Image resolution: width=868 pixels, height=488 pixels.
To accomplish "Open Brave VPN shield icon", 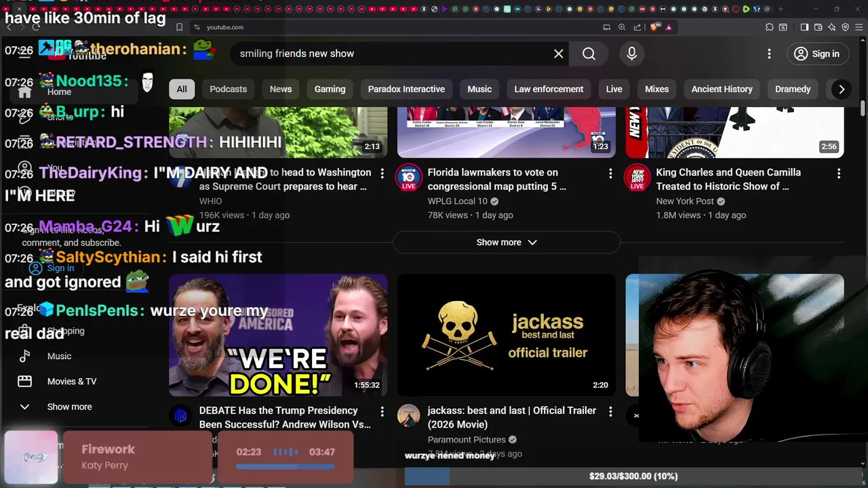I will click(x=845, y=27).
